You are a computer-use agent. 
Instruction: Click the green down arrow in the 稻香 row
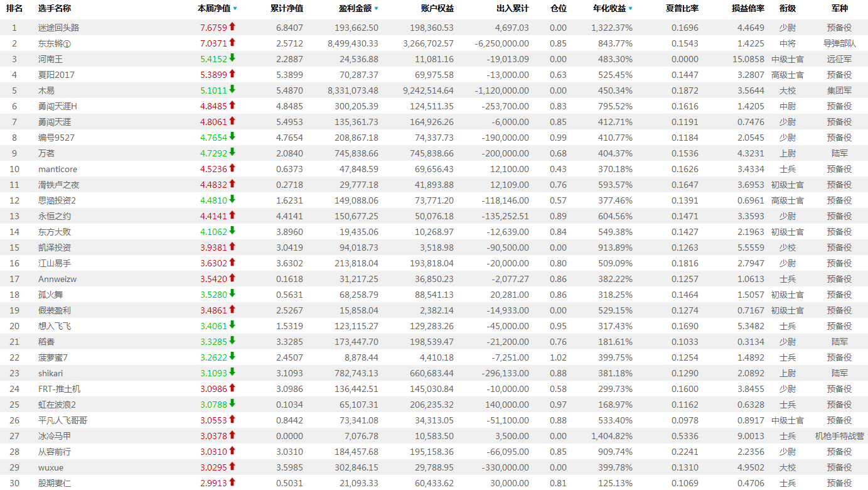pyautogui.click(x=232, y=340)
